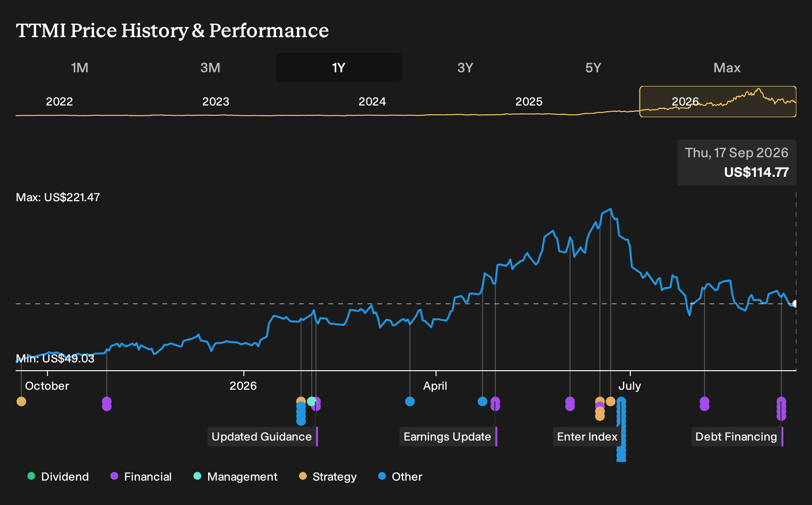
Task: Click the US$114.77 price tooltip
Action: pyautogui.click(x=756, y=172)
